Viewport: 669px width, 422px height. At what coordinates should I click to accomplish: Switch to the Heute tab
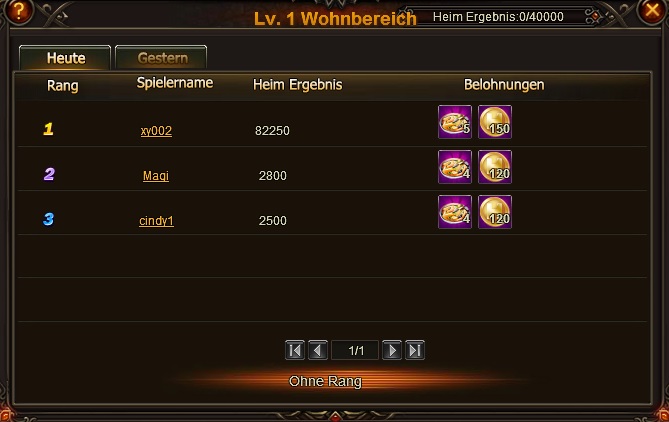tap(65, 58)
